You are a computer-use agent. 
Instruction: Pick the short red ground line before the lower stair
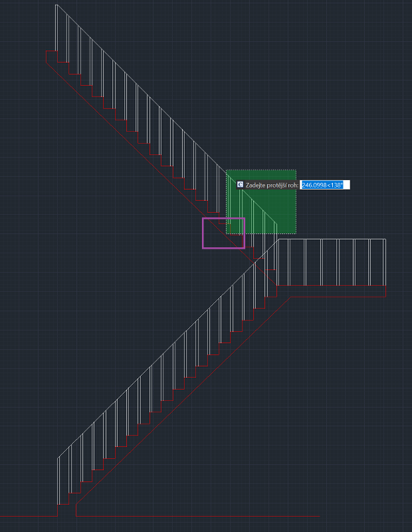pyautogui.click(x=29, y=516)
